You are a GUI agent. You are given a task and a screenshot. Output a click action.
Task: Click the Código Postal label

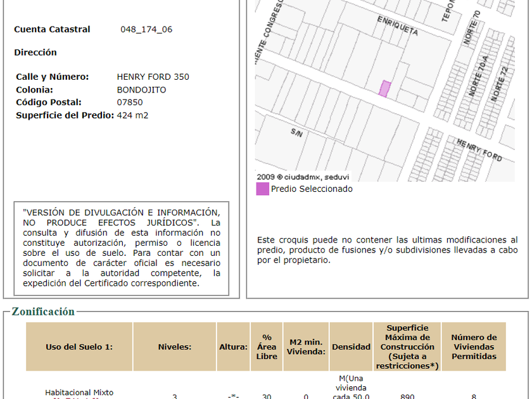[49, 103]
